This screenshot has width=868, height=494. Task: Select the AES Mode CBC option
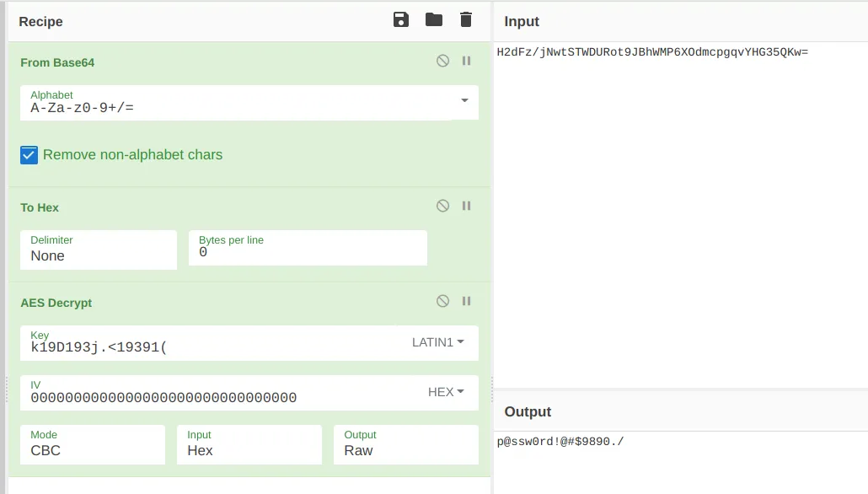point(93,445)
